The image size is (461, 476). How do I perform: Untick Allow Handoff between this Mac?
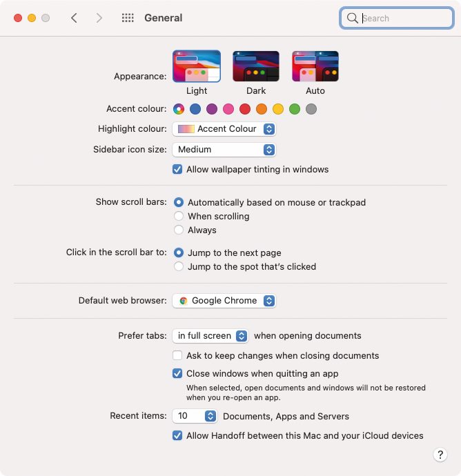pos(177,435)
